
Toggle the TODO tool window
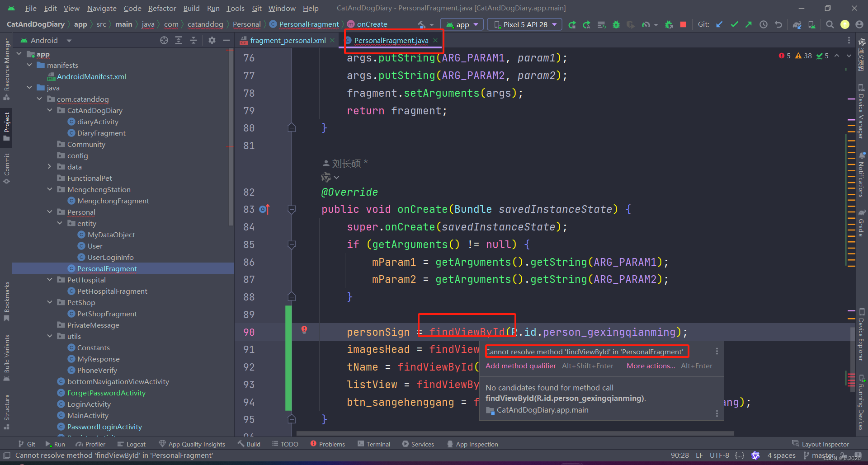[x=289, y=444]
